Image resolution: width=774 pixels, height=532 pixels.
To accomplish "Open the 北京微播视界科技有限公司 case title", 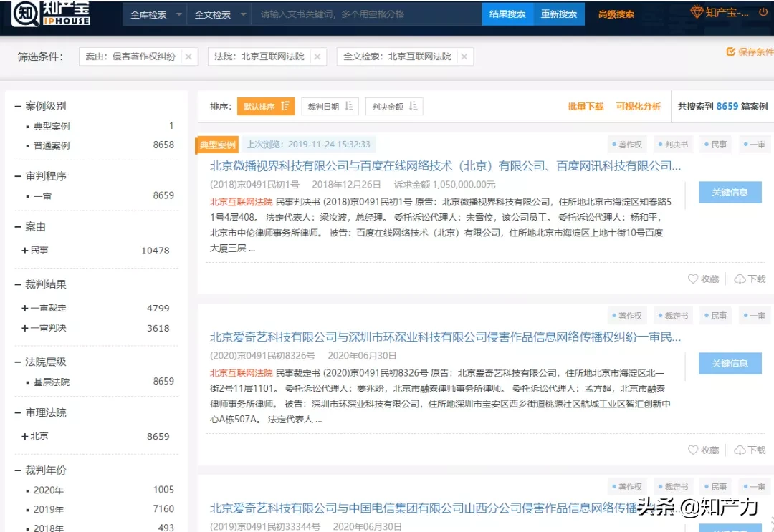I will click(x=445, y=166).
